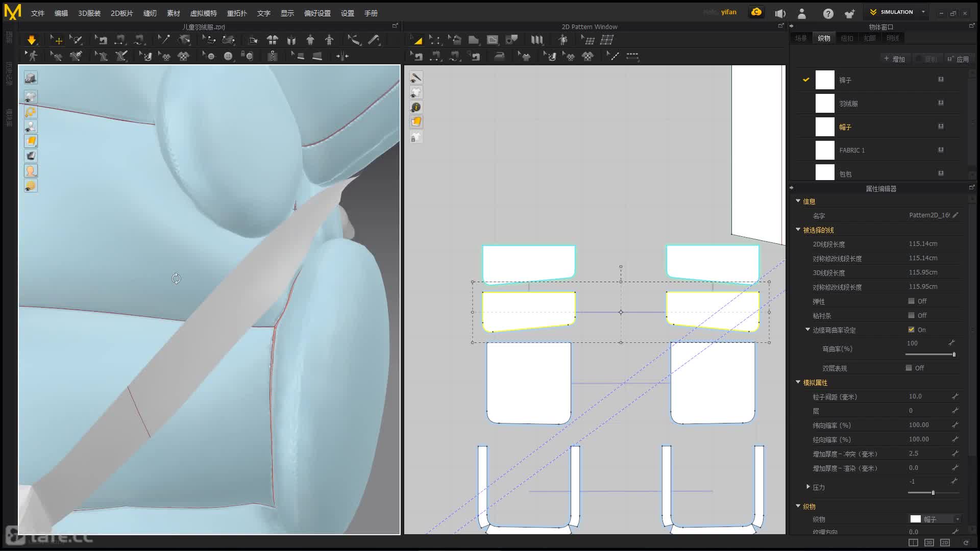Click the save icon on 羽绒服 row
Image resolution: width=980 pixels, height=551 pixels.
click(941, 103)
